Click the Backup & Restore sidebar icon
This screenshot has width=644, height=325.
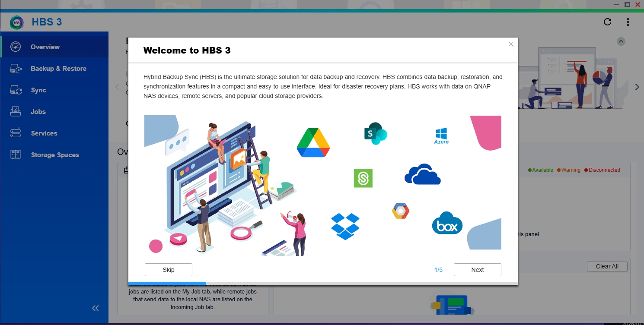click(16, 68)
